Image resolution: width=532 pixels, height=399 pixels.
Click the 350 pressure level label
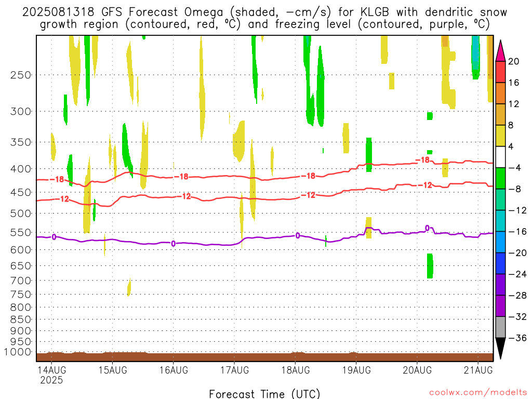[21, 142]
